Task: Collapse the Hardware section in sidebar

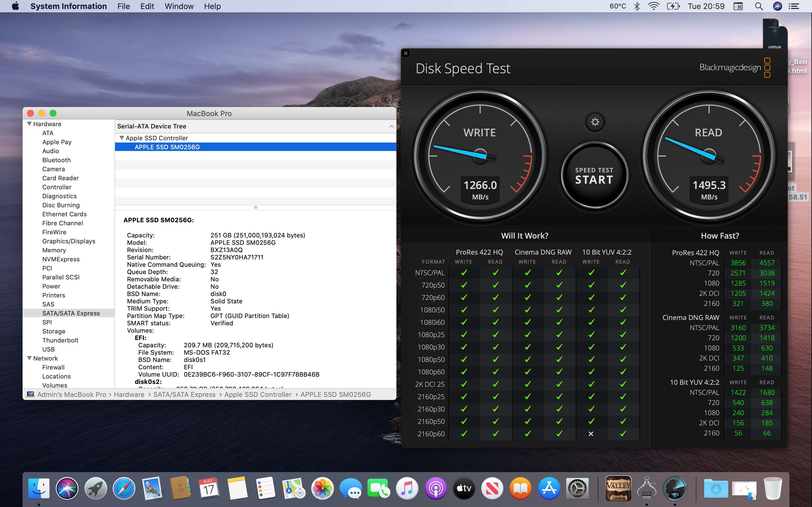Action: (x=30, y=124)
